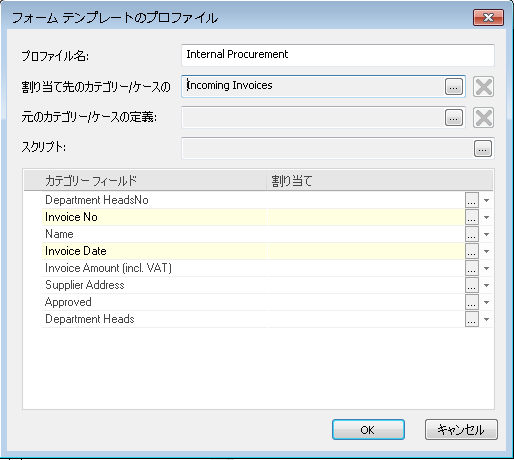Expand assignment dropdown for Name row
514x460 pixels.
coord(486,234)
